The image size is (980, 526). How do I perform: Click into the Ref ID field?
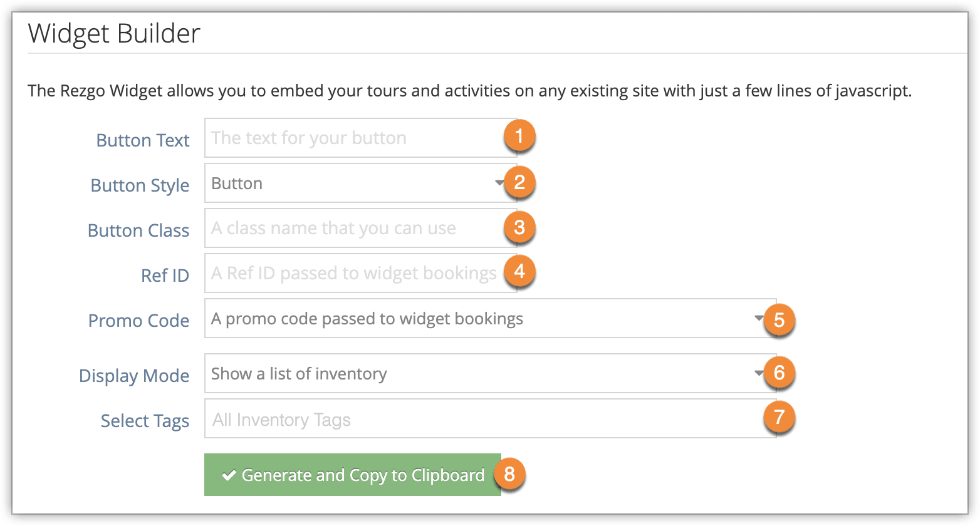(360, 273)
